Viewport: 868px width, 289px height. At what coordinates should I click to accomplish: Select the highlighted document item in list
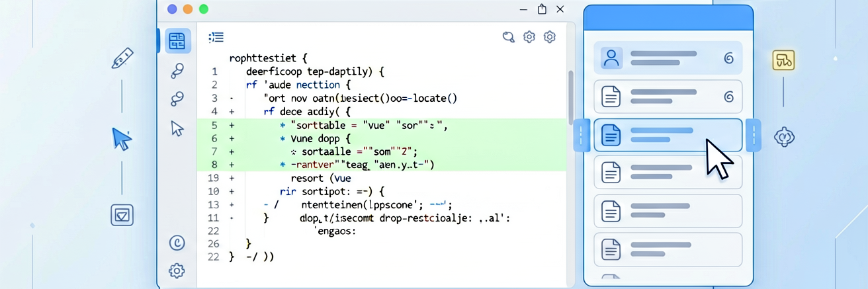coord(668,135)
